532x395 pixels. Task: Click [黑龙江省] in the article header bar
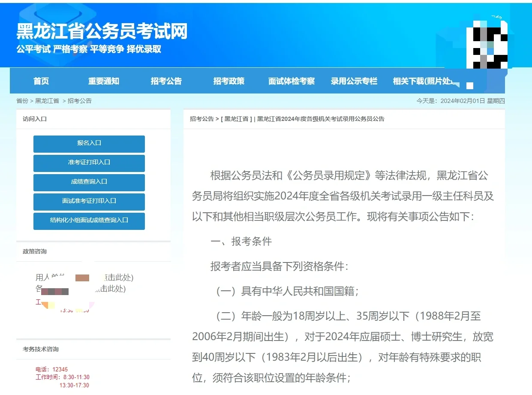(x=237, y=119)
